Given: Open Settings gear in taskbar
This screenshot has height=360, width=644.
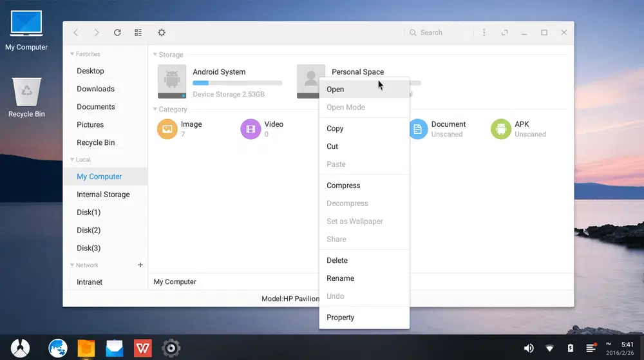Looking at the screenshot, I should pyautogui.click(x=171, y=348).
